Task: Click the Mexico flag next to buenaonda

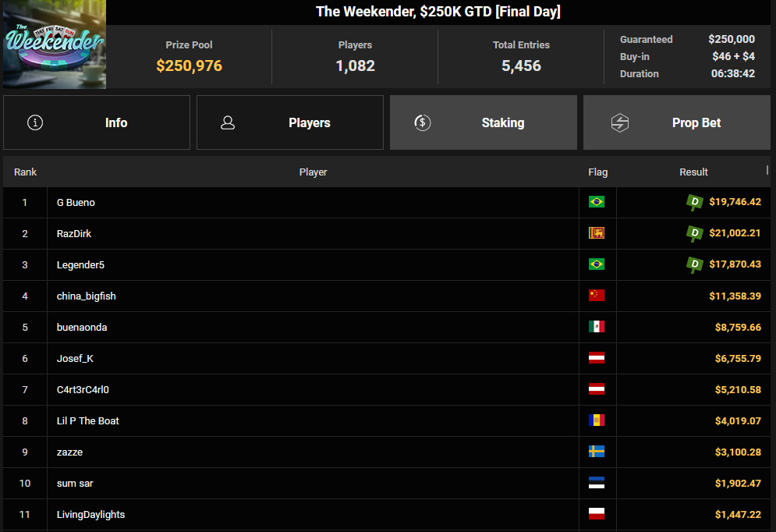Action: [597, 327]
